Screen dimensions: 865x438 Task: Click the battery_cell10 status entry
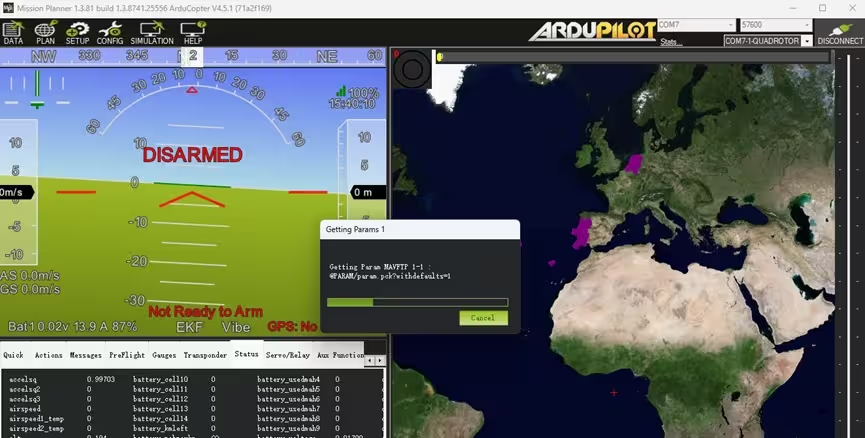pyautogui.click(x=161, y=380)
